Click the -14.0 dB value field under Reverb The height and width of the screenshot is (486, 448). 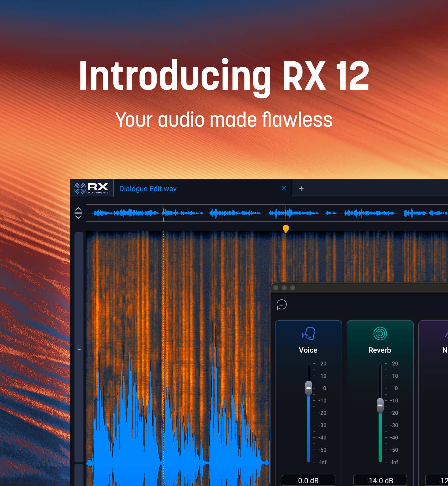pos(380,480)
